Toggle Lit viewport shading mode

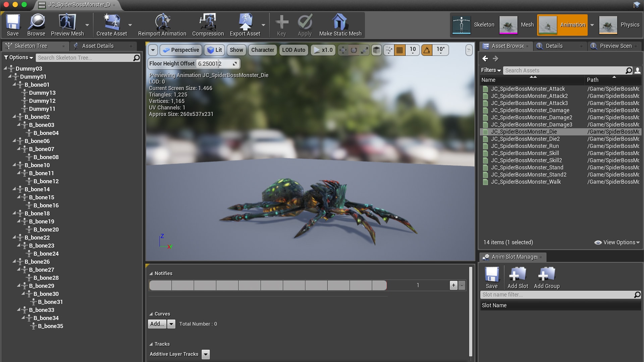(214, 50)
